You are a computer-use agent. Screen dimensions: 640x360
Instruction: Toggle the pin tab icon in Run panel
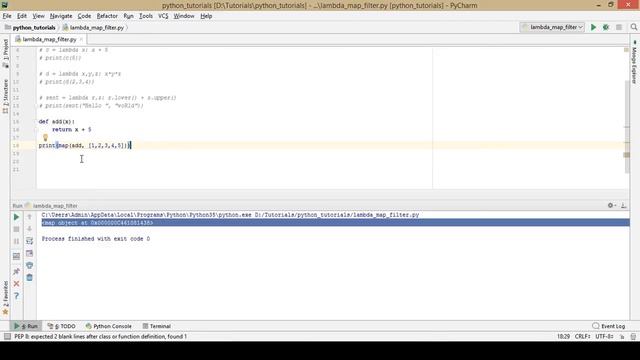16,271
